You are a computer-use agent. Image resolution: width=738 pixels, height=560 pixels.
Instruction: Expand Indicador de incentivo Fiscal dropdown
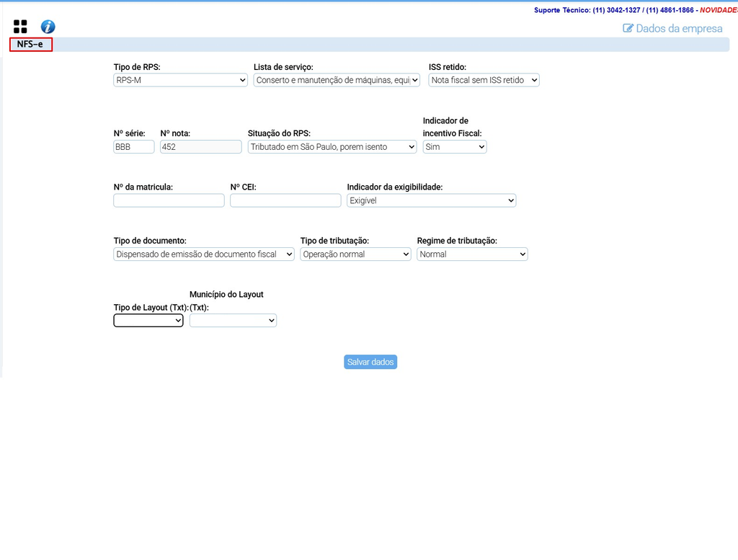tap(455, 147)
